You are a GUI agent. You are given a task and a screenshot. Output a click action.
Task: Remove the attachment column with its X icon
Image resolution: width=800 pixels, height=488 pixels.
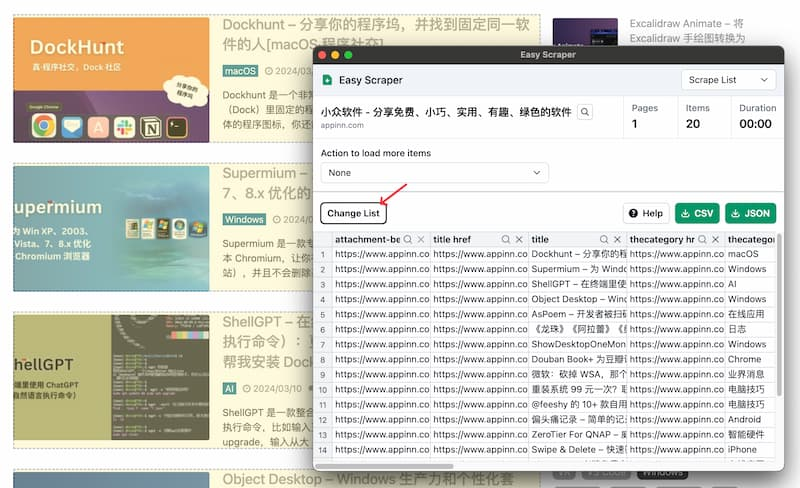click(x=421, y=239)
